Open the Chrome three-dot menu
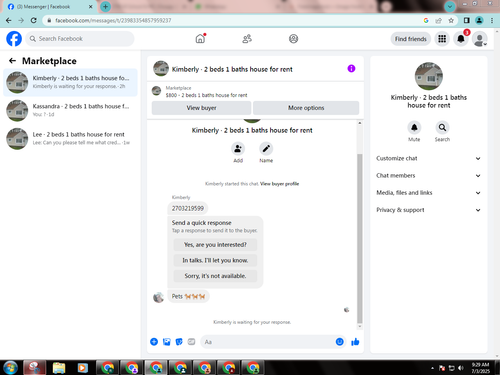This screenshot has width=500, height=375. click(492, 20)
